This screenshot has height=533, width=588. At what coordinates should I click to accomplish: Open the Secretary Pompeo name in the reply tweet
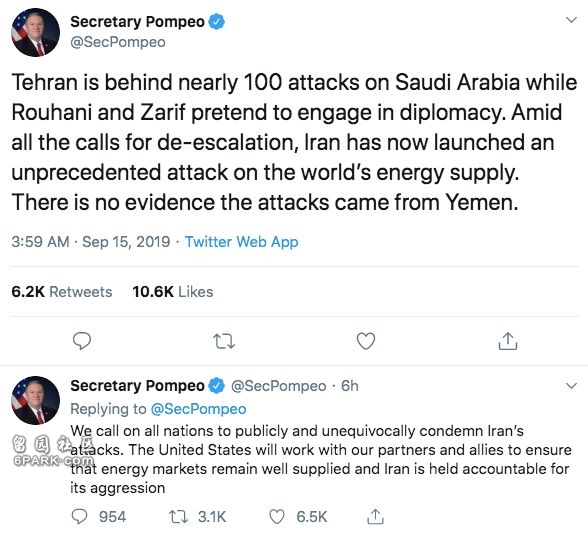[x=137, y=386]
